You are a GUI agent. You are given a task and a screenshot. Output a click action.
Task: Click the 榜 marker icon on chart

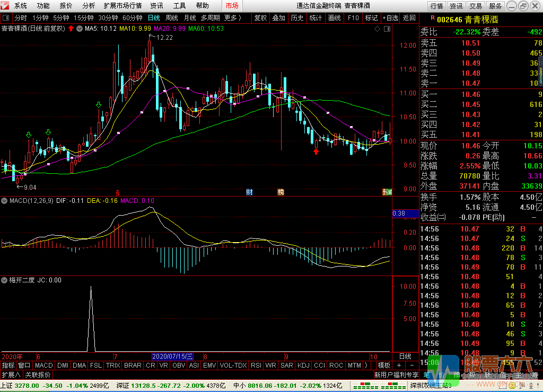click(281, 192)
